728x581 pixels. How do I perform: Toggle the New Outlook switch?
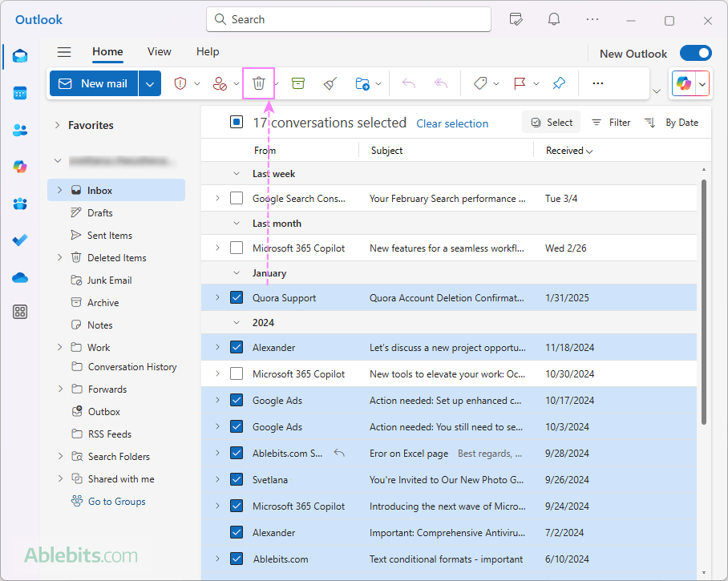[x=695, y=54]
